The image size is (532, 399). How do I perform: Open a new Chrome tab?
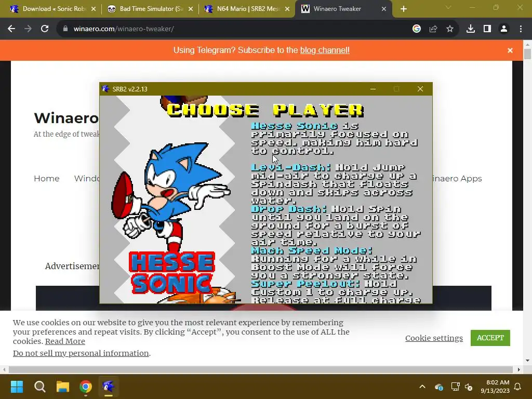[403, 9]
